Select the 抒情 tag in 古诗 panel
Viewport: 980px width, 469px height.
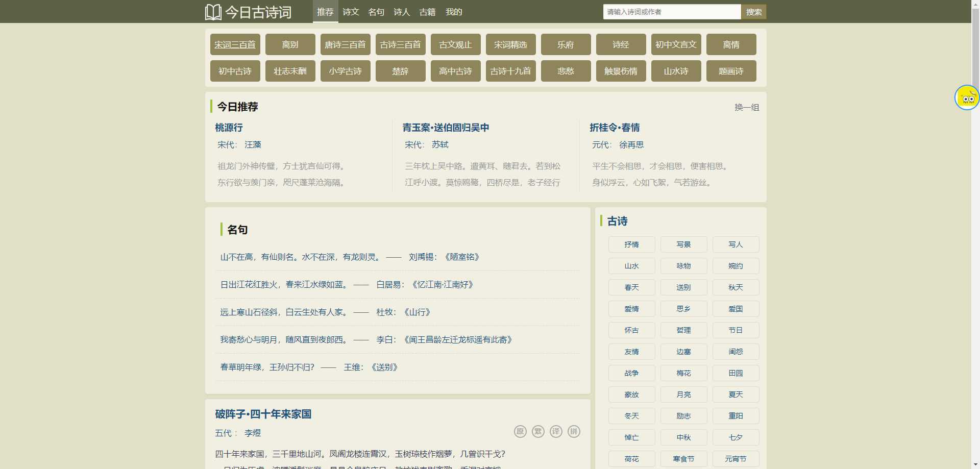pos(631,245)
